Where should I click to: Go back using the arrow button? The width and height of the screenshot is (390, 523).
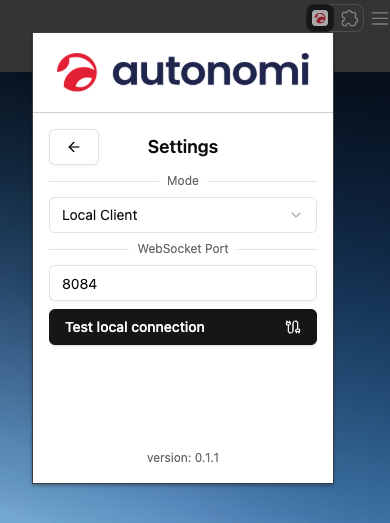[x=74, y=147]
